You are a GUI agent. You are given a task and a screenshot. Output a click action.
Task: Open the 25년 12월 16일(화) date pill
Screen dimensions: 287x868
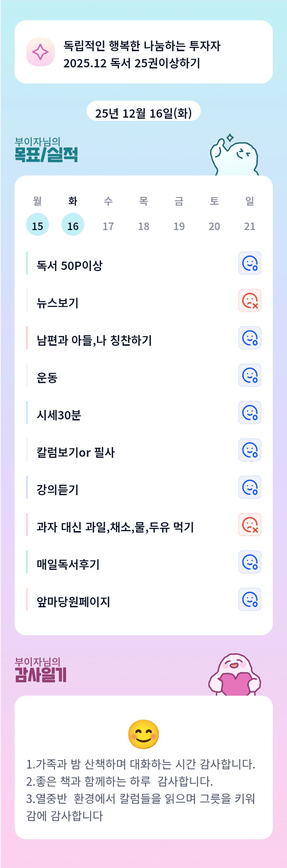[x=143, y=113]
